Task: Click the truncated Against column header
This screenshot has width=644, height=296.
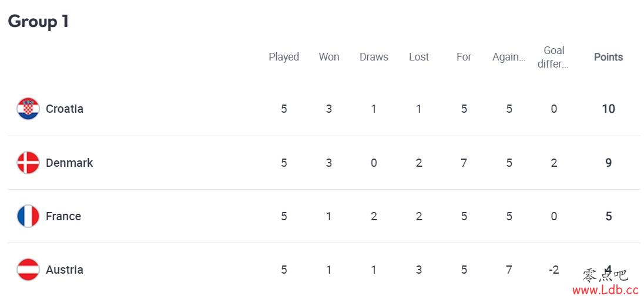Action: (x=509, y=57)
